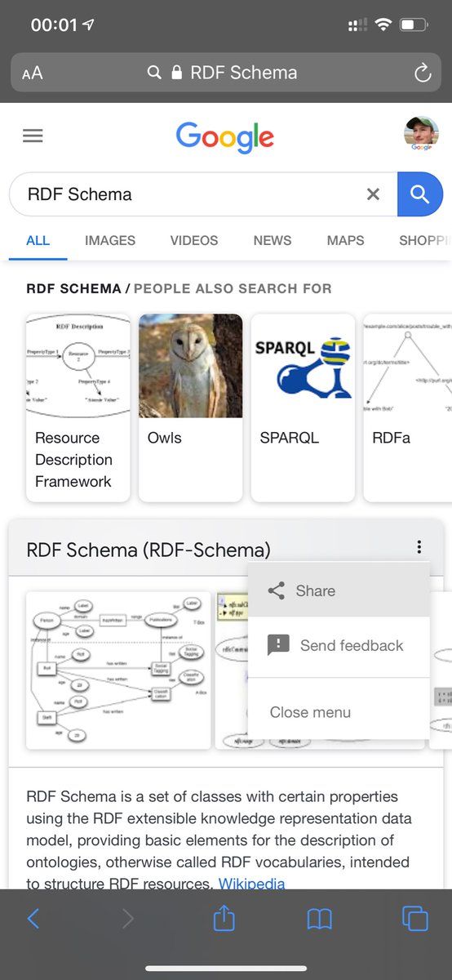Open the Google hamburger menu
Screen dimensions: 452x980
click(33, 136)
